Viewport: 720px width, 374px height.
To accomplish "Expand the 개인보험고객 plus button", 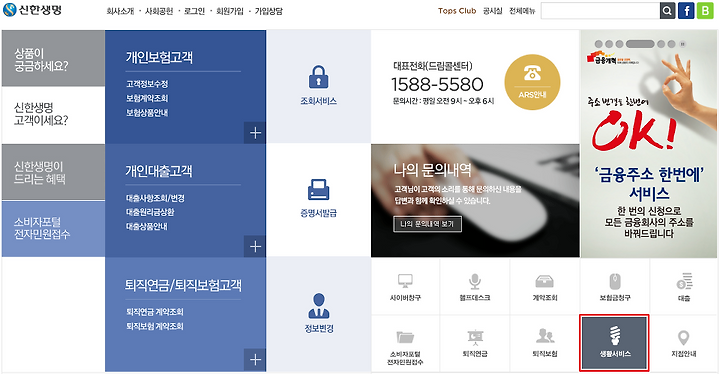I will coord(255,133).
